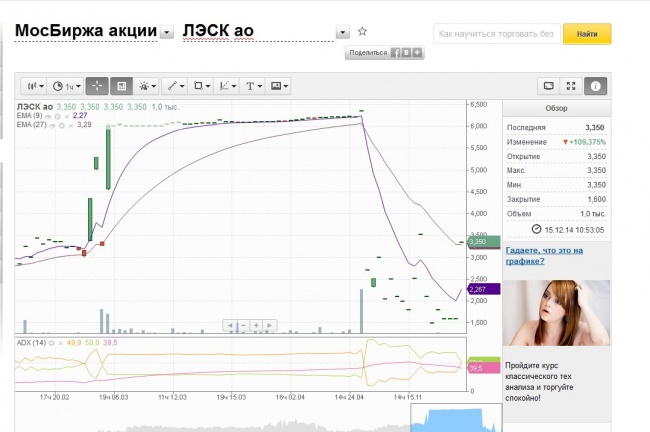
Task: Open the image snapshot dropdown
Action: [x=278, y=86]
